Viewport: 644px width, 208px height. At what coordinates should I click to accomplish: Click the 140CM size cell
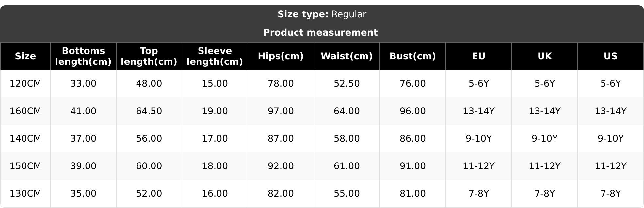(x=25, y=139)
